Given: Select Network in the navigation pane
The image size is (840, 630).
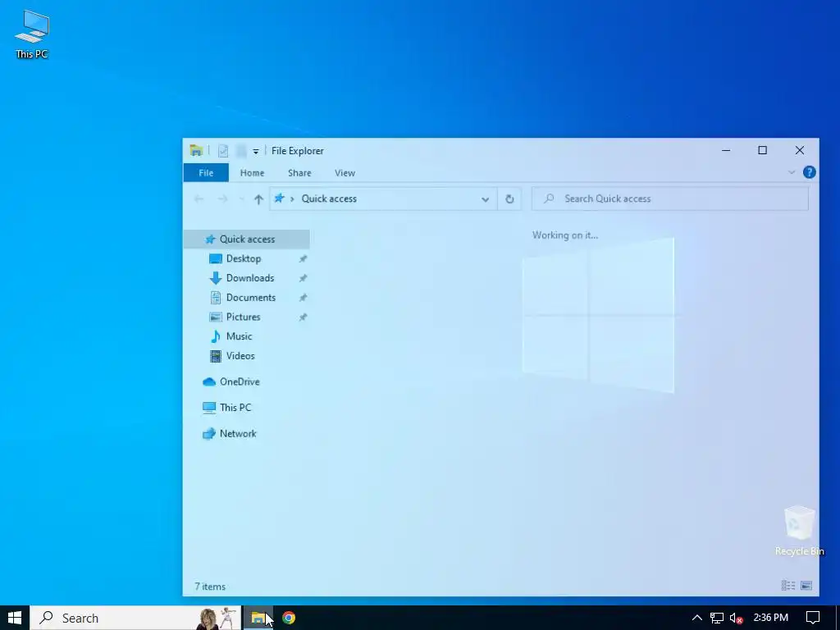Looking at the screenshot, I should 238,433.
